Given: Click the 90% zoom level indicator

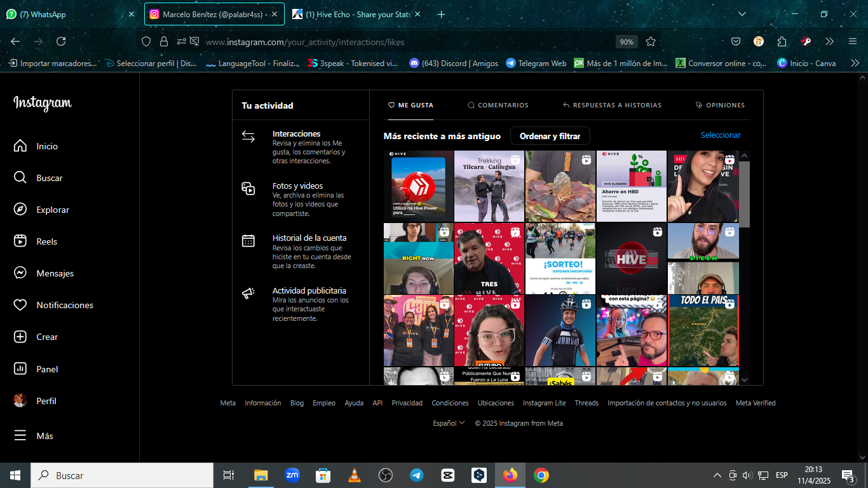Looking at the screenshot, I should point(627,42).
